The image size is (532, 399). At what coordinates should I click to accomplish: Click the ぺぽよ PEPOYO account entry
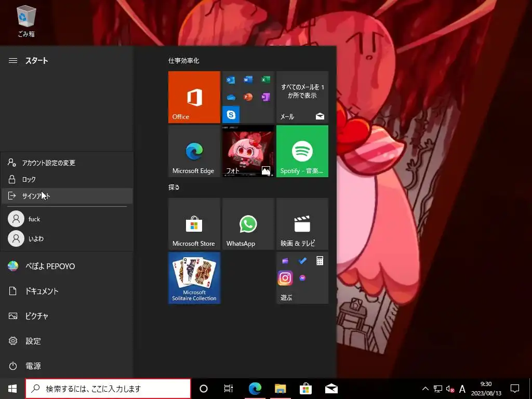pyautogui.click(x=66, y=266)
